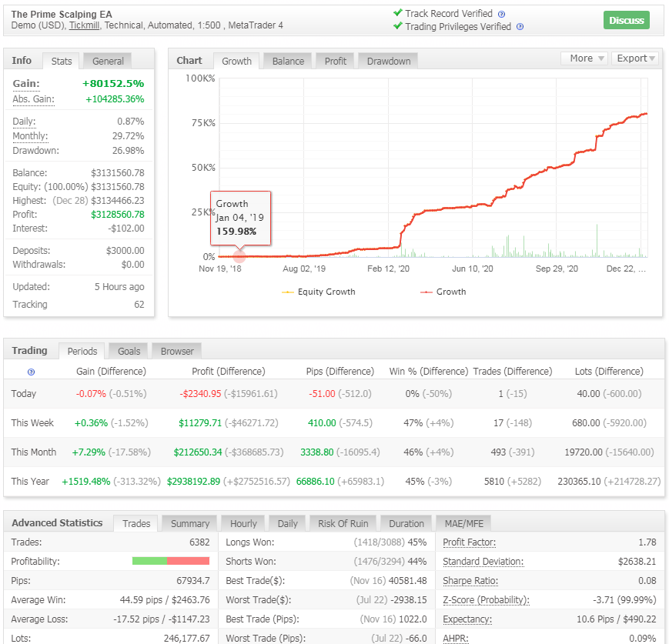Open the Duration statistics tab
Viewport: 669px width, 644px height.
[406, 523]
